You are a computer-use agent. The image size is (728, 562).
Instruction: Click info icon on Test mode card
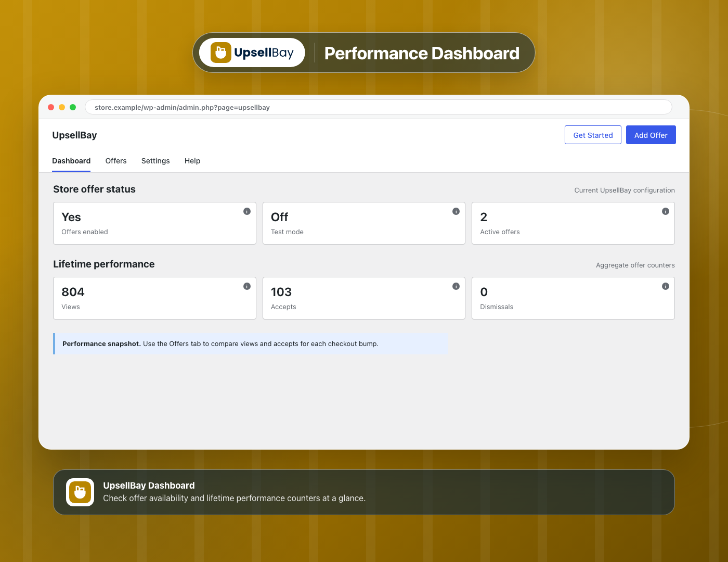coord(456,211)
